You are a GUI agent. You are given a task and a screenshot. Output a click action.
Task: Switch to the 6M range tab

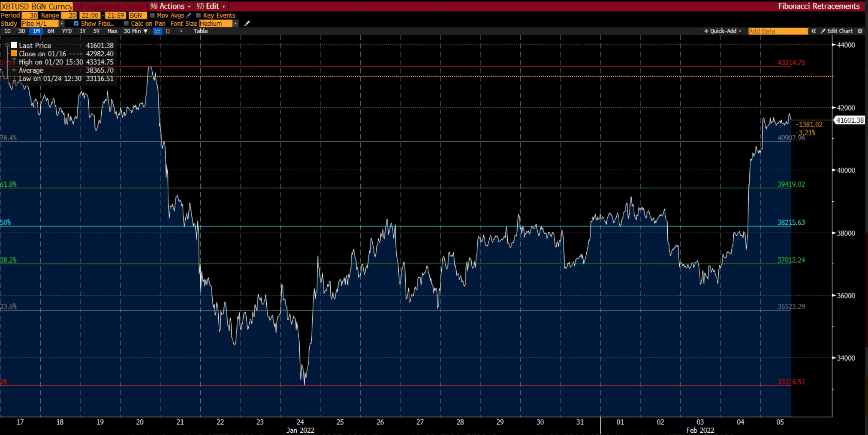tap(51, 31)
